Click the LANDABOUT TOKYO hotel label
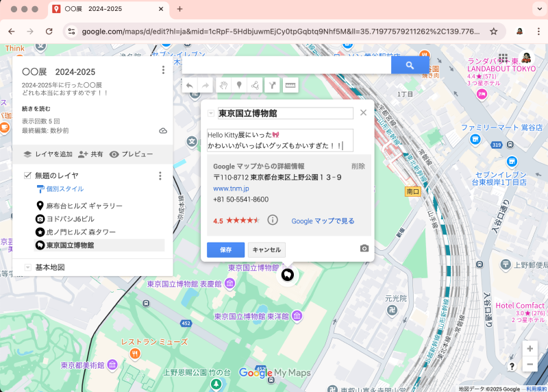 pyautogui.click(x=501, y=69)
